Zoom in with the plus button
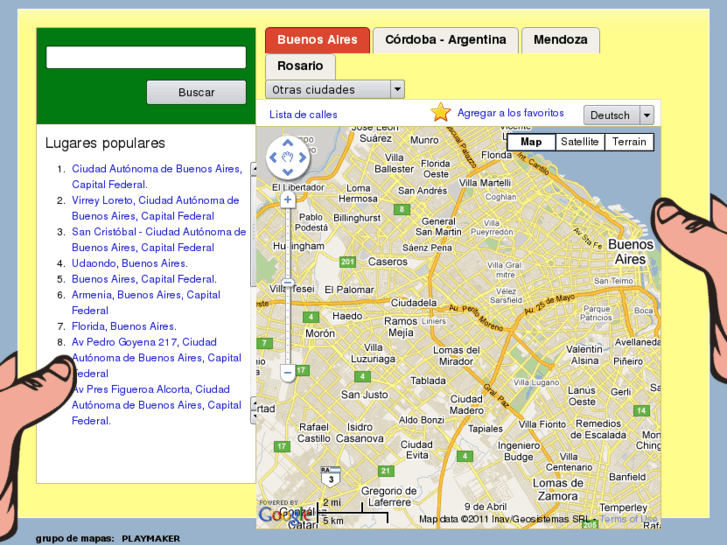 click(x=287, y=200)
